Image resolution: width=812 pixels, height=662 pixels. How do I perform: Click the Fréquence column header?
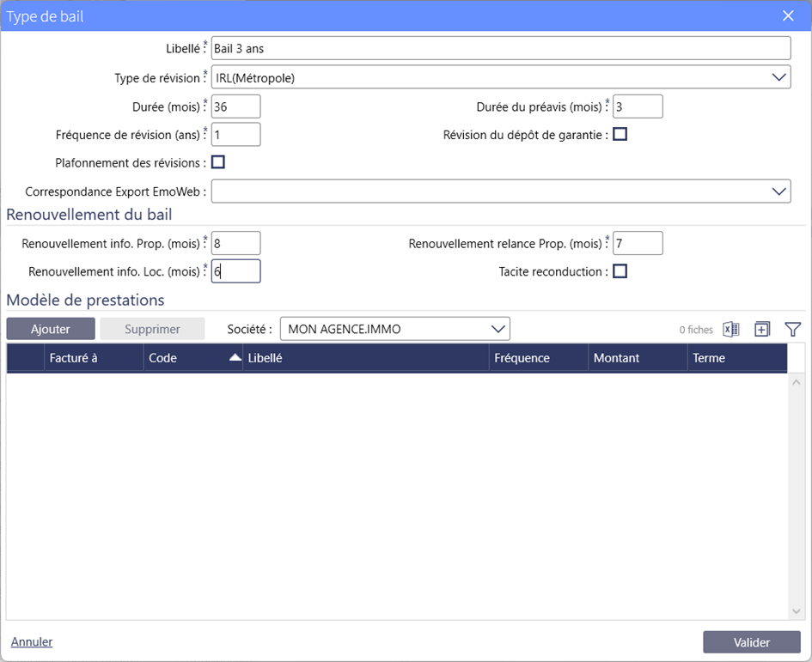tap(538, 358)
